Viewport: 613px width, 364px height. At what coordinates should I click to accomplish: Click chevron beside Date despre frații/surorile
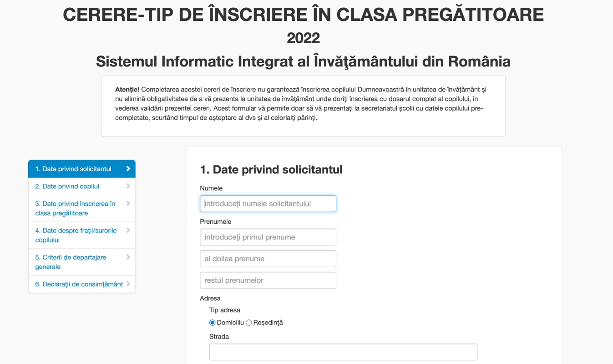[128, 230]
